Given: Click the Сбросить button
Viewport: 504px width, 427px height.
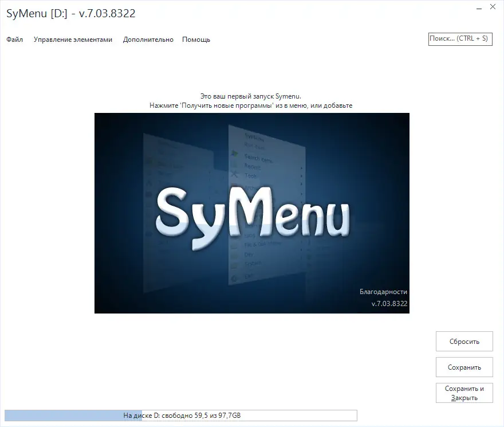Looking at the screenshot, I should 464,342.
